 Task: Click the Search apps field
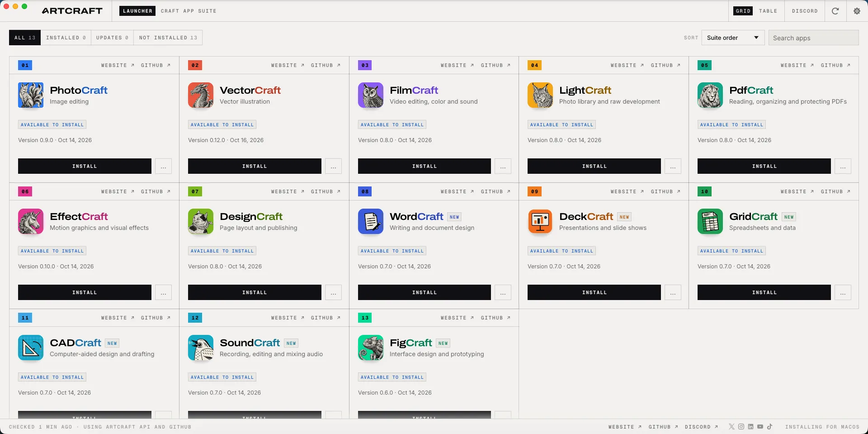(x=813, y=38)
